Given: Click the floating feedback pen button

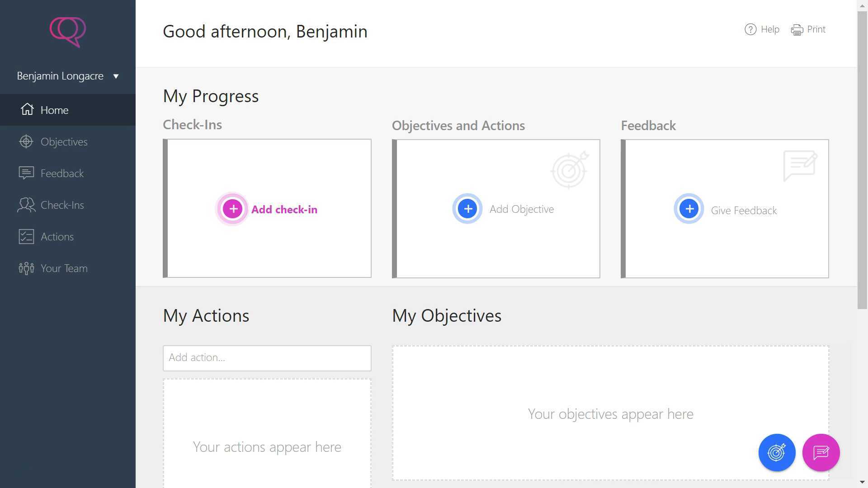Looking at the screenshot, I should point(821,452).
